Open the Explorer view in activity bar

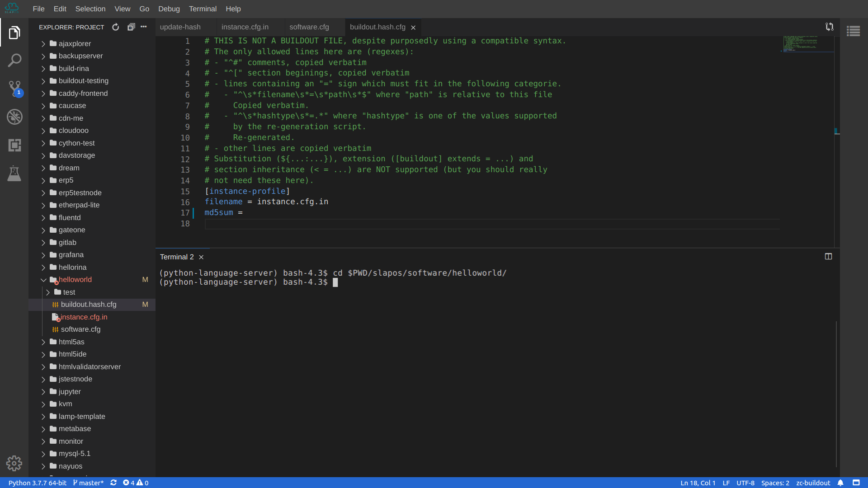[x=14, y=33]
